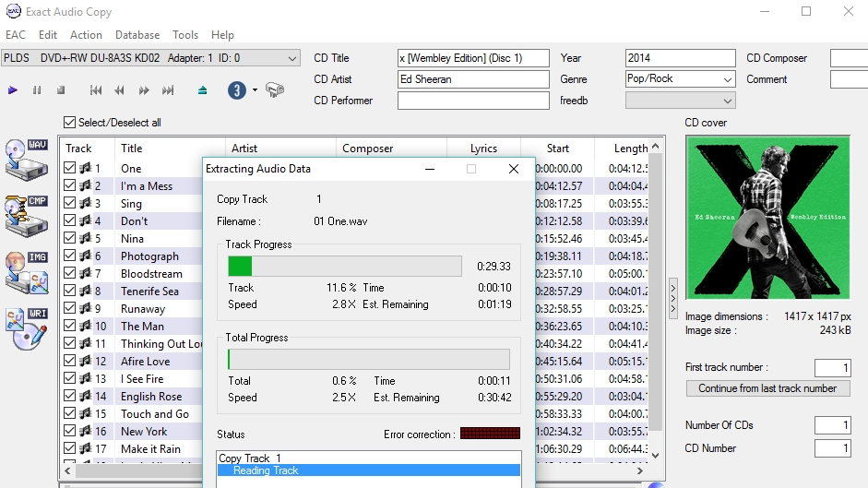The image size is (868, 488).
Task: Open the freedb dropdown
Action: point(728,101)
